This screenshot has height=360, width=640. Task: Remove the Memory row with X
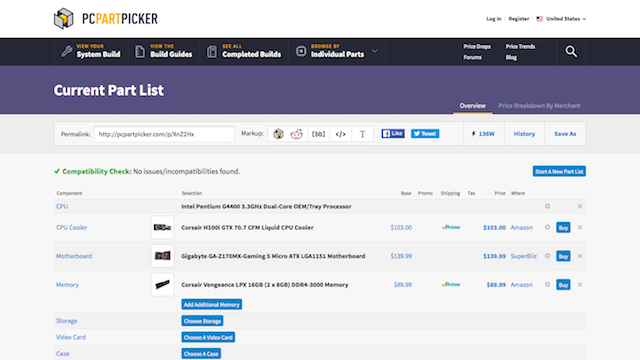pyautogui.click(x=580, y=284)
